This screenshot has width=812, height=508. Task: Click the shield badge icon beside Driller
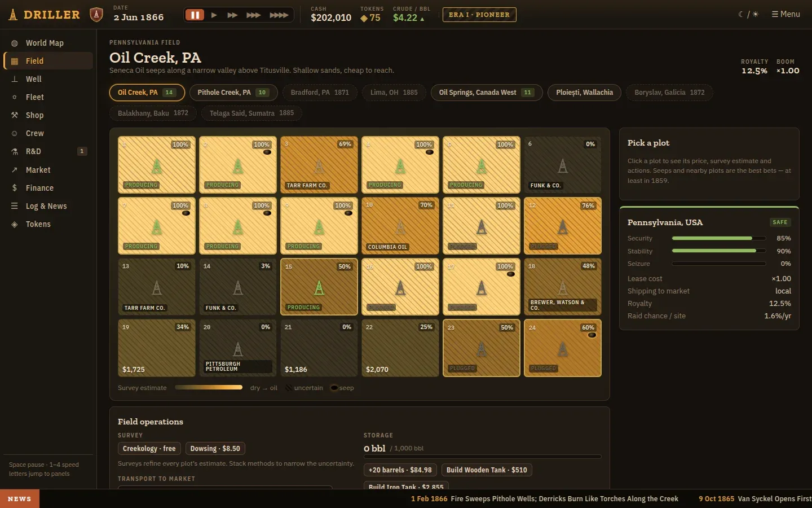click(96, 15)
